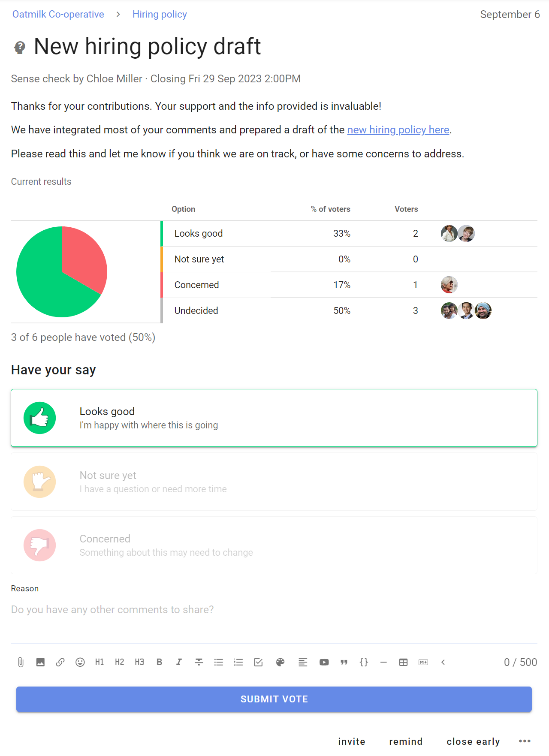Insert a hyperlink in the editor

60,662
